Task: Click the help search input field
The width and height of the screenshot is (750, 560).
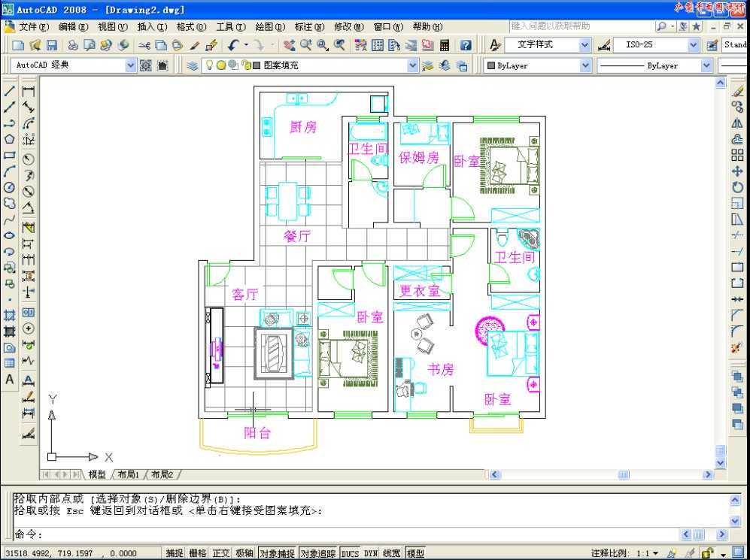Action: point(580,26)
